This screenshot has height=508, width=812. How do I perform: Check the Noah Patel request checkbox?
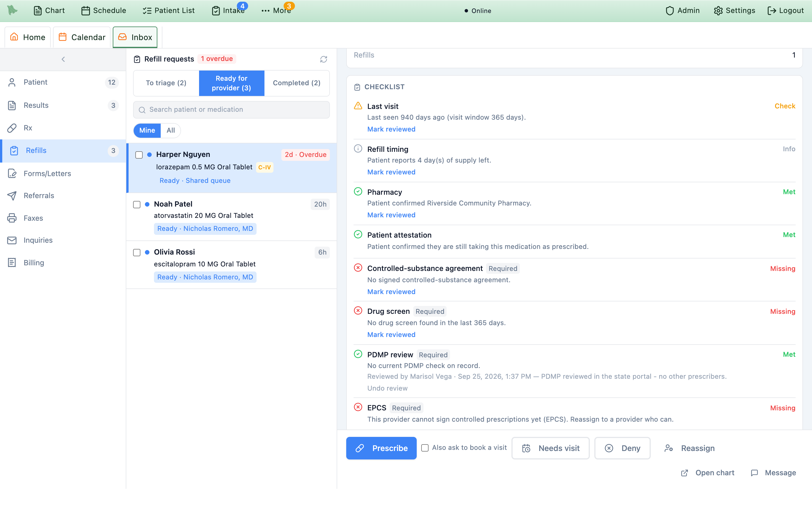(x=136, y=205)
